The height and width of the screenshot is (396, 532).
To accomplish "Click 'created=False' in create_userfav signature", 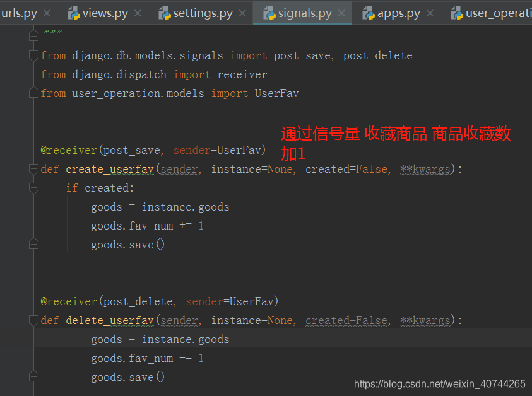I will point(346,169).
